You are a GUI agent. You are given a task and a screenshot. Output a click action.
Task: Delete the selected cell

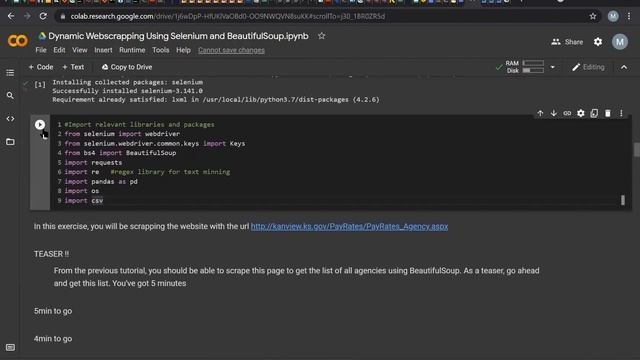coord(608,113)
